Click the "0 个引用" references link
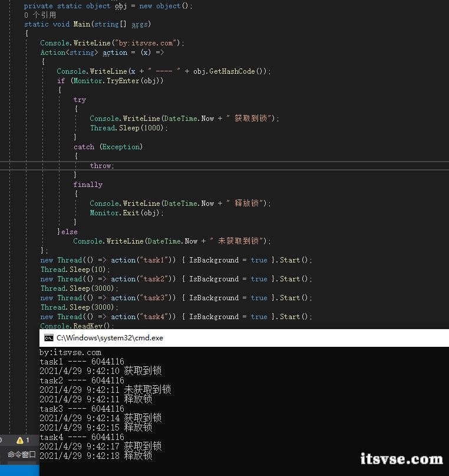 (x=40, y=15)
